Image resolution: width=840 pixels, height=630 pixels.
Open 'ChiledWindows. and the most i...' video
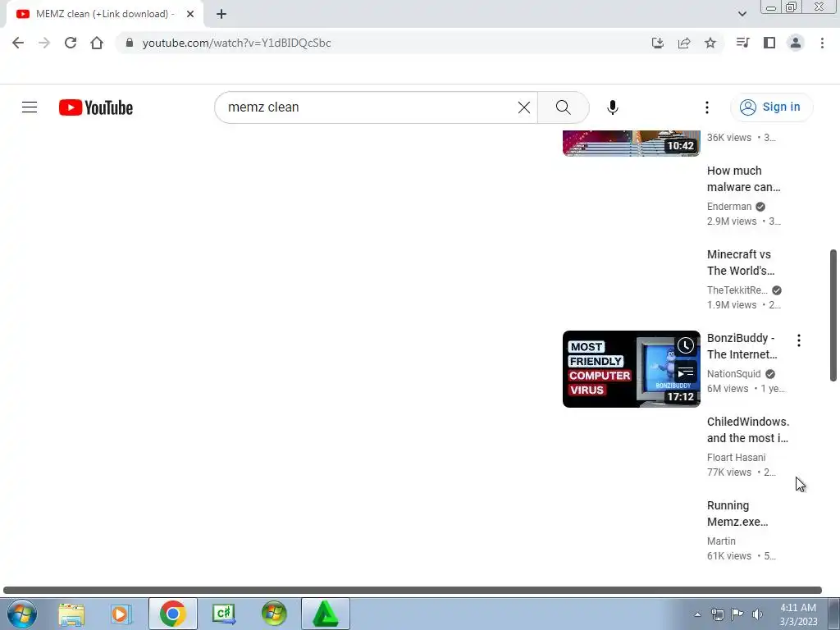pos(748,430)
